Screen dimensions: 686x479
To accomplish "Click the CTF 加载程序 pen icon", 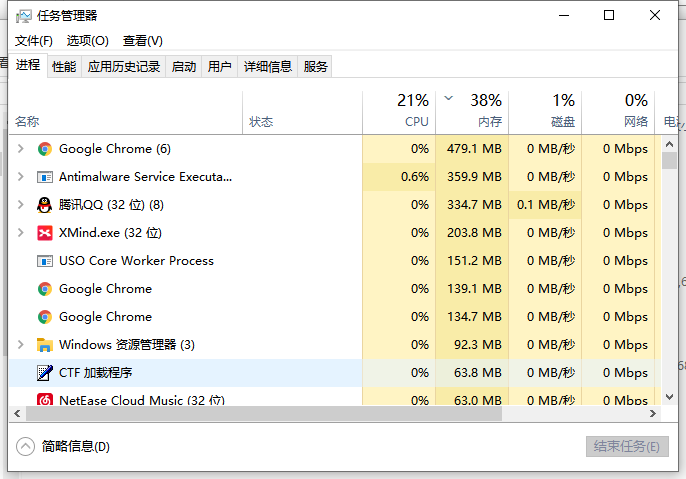I will pos(45,373).
